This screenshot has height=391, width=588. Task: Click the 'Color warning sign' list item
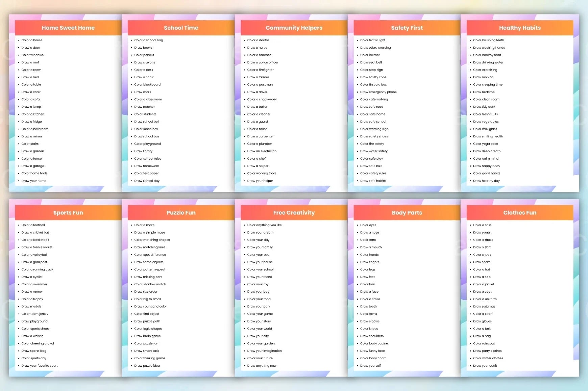pos(374,129)
